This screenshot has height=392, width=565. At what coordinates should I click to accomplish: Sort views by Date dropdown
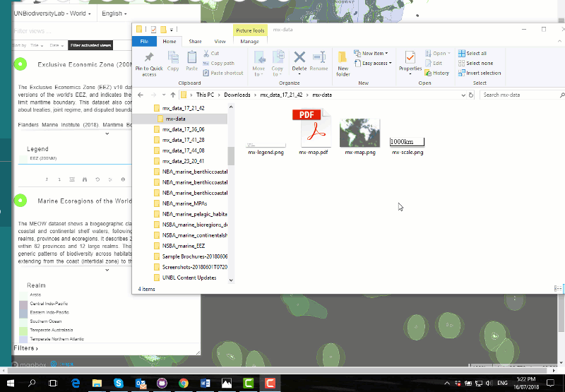pos(56,45)
